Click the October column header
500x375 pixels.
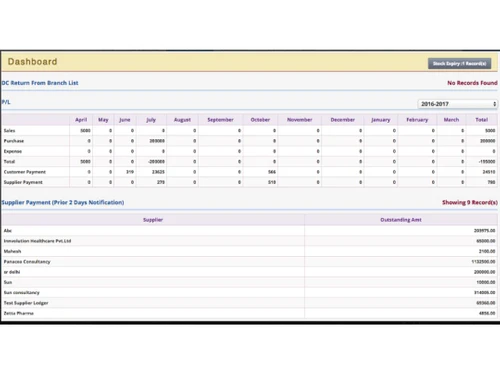(x=260, y=120)
